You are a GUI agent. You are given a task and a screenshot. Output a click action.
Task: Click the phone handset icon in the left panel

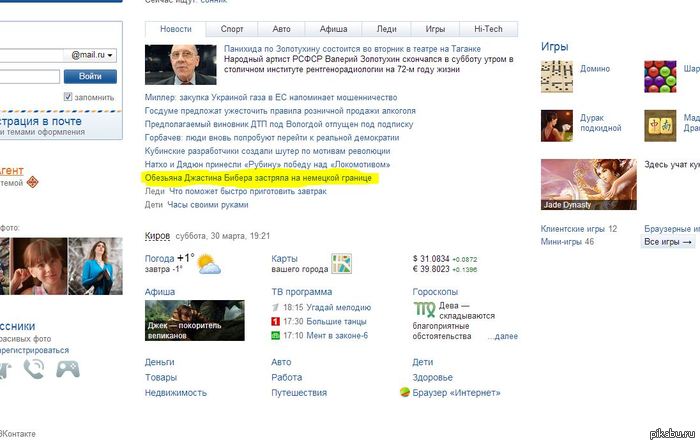pos(34,369)
